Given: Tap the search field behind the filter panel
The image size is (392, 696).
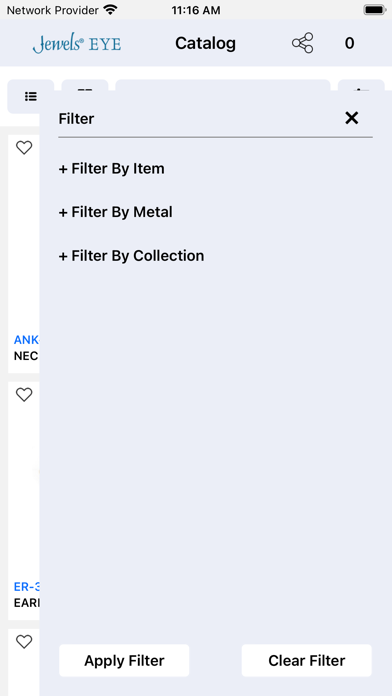Looking at the screenshot, I should pos(223,85).
